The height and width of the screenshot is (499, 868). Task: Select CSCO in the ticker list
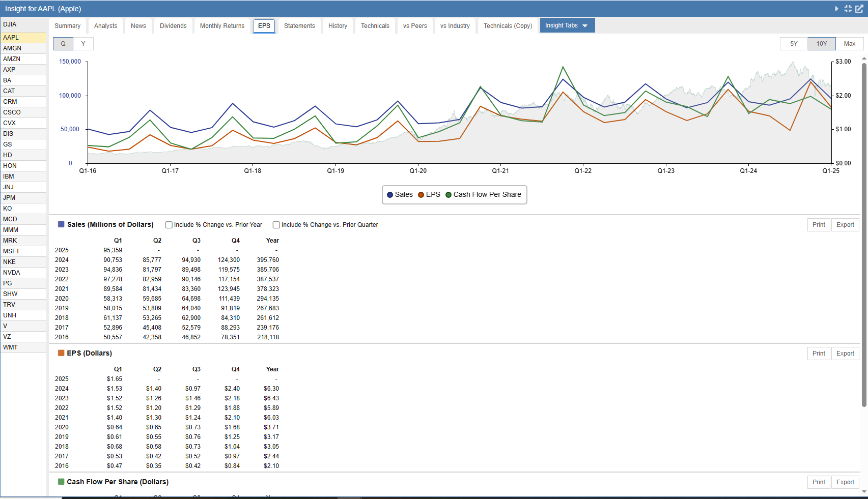click(23, 112)
